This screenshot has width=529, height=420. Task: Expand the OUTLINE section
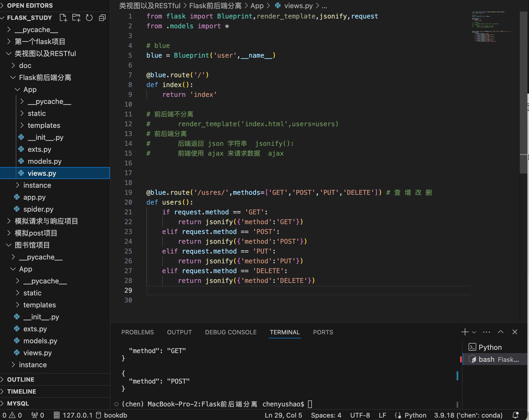[x=55, y=379]
